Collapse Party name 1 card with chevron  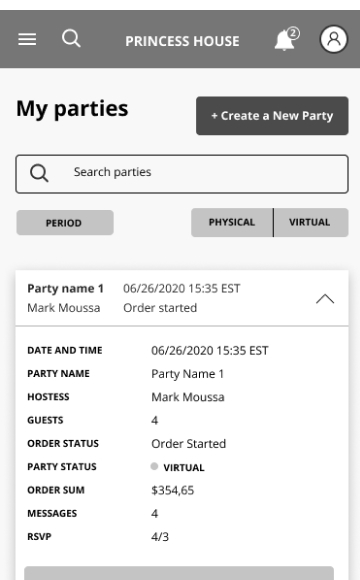325,299
